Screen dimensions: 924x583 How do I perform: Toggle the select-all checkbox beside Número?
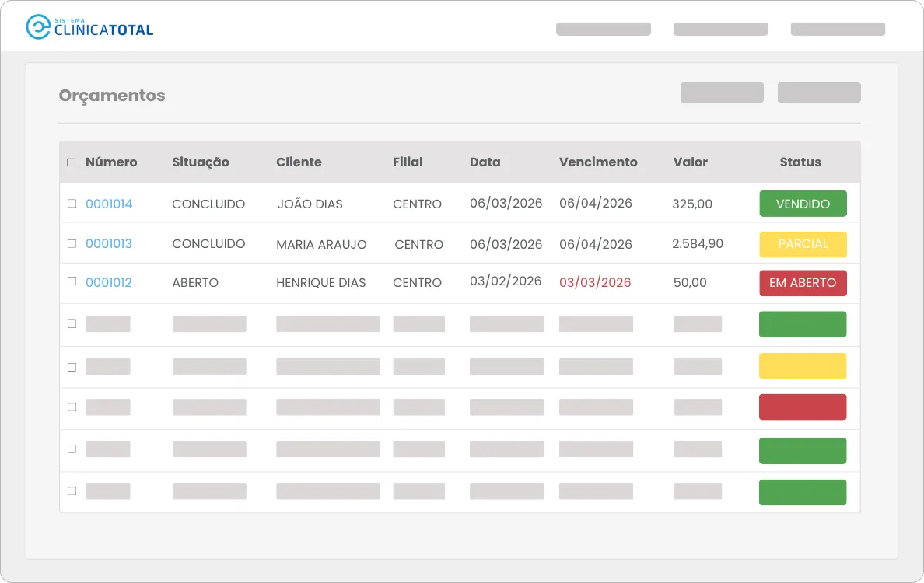[72, 162]
